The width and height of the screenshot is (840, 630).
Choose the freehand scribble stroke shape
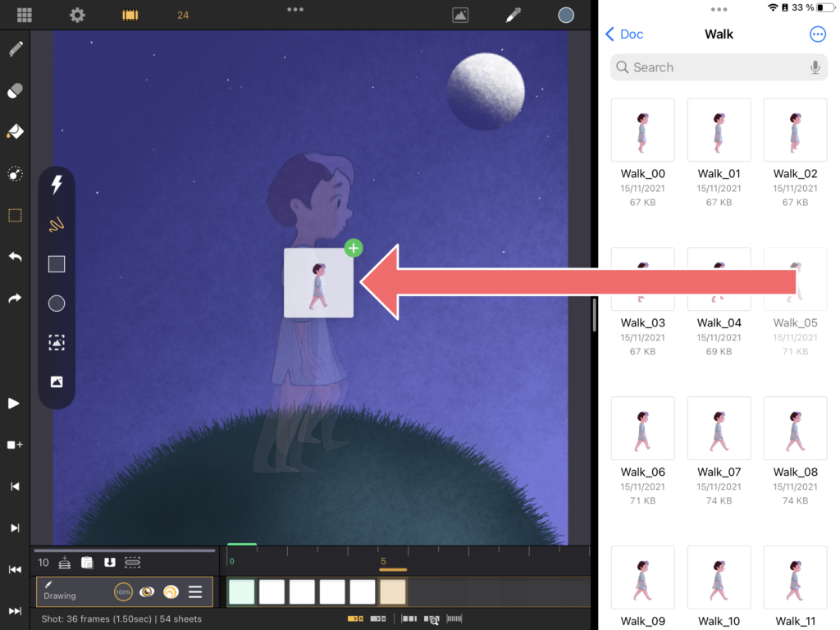point(57,224)
